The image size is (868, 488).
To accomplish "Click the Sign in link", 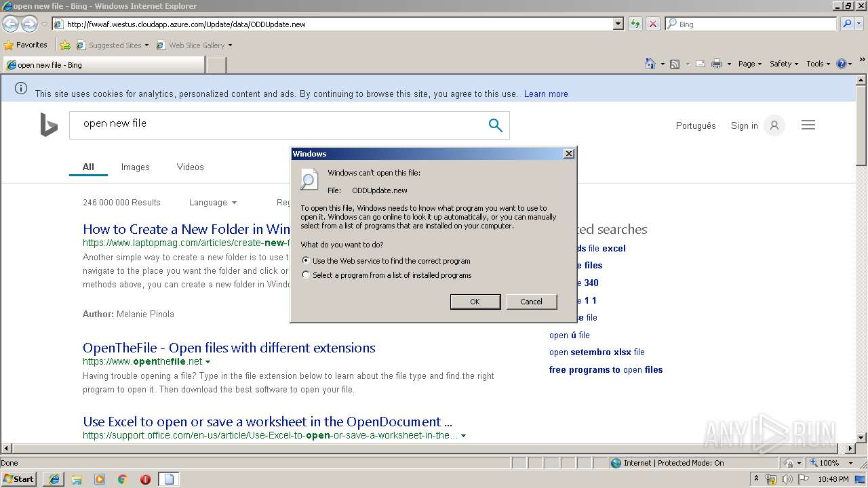I will (x=744, y=125).
